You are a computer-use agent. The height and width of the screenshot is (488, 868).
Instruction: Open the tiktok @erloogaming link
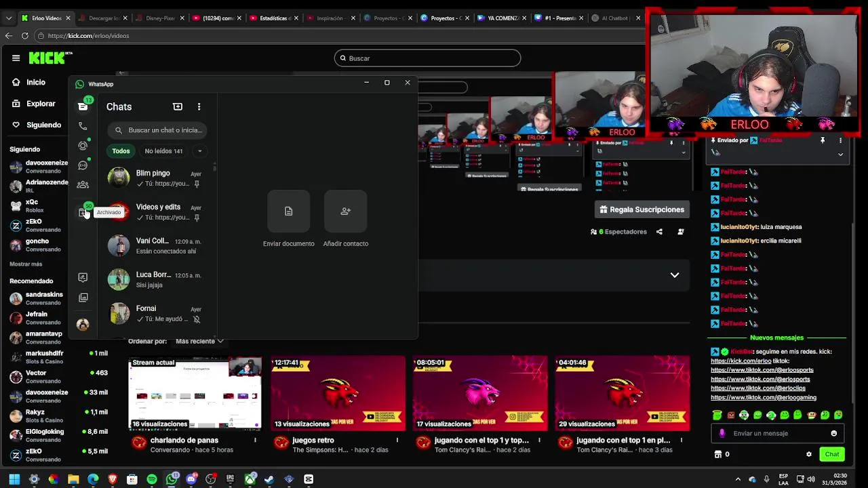[764, 398]
